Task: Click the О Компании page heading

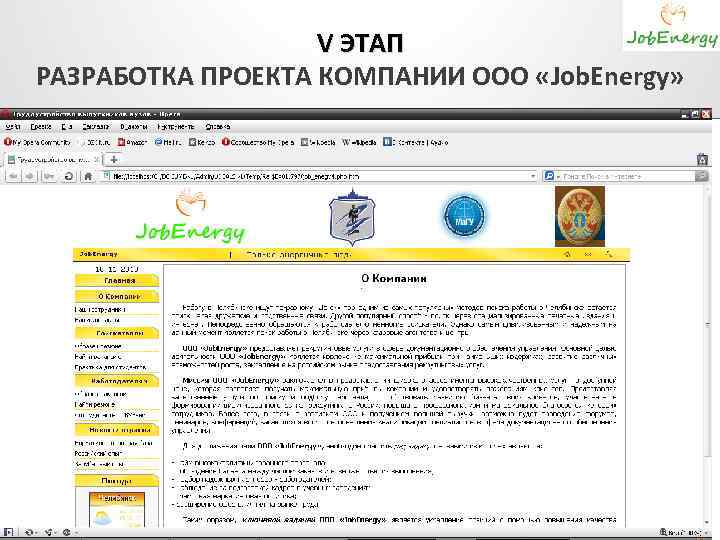Action: pos(394,278)
